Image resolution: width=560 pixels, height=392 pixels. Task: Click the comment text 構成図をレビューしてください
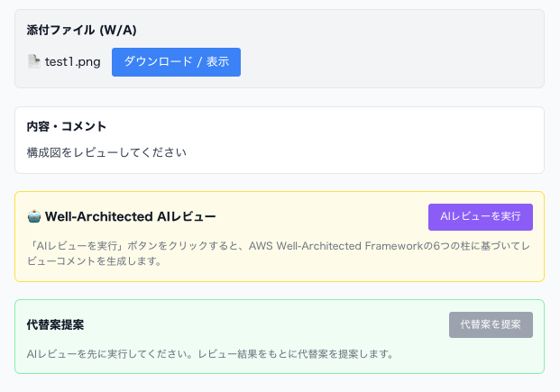pos(106,152)
